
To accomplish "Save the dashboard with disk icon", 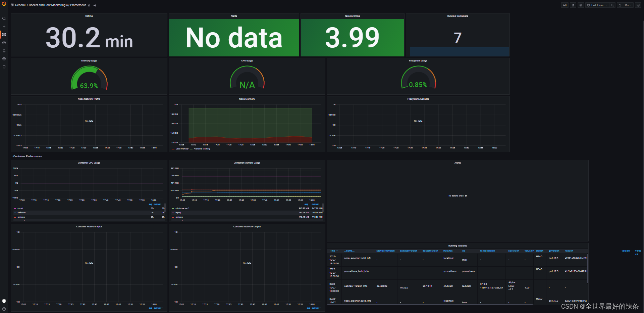I will 573,5.
